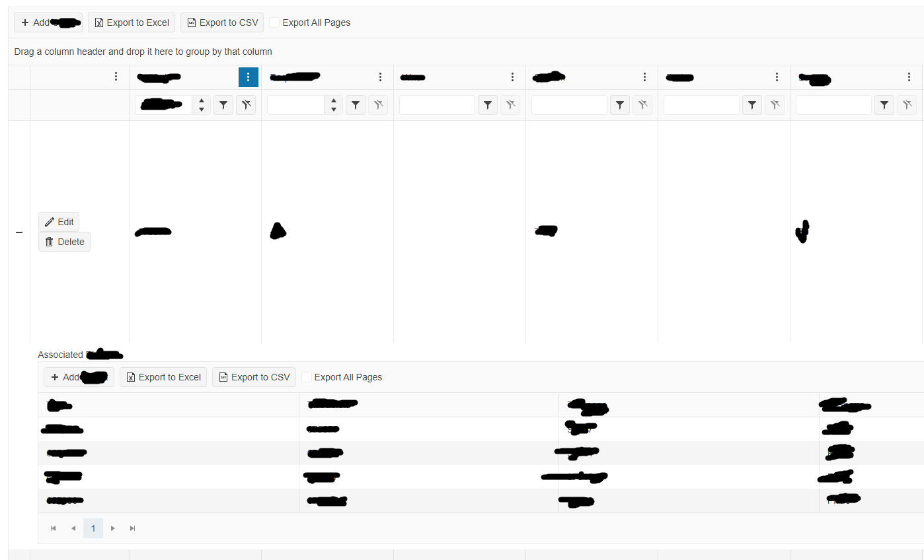
Task: Open the highlighted blue column menu button
Action: point(248,77)
